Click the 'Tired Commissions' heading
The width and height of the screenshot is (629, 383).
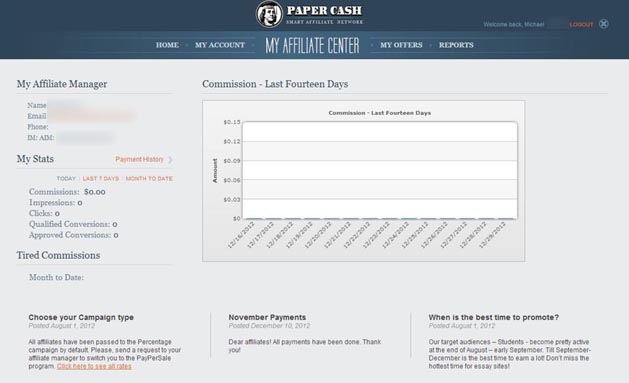pos(59,255)
